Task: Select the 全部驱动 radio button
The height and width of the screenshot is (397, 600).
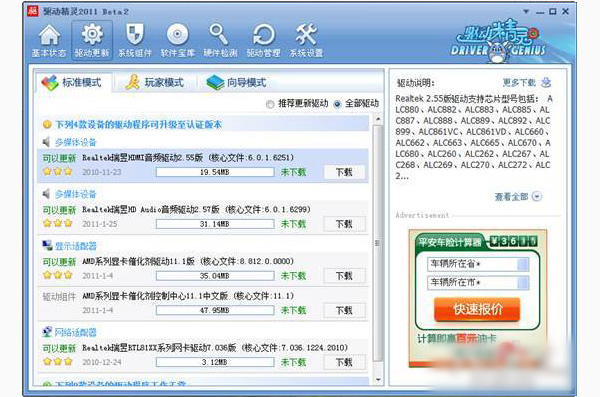Action: tap(337, 104)
